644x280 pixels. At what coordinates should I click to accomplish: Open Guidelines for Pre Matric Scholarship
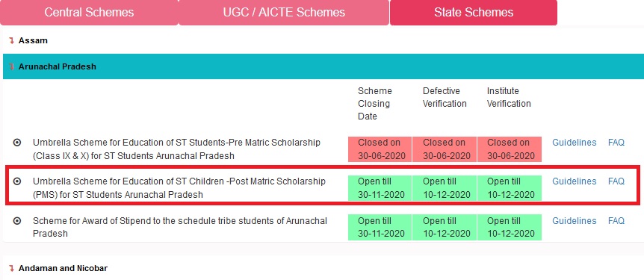(x=575, y=143)
